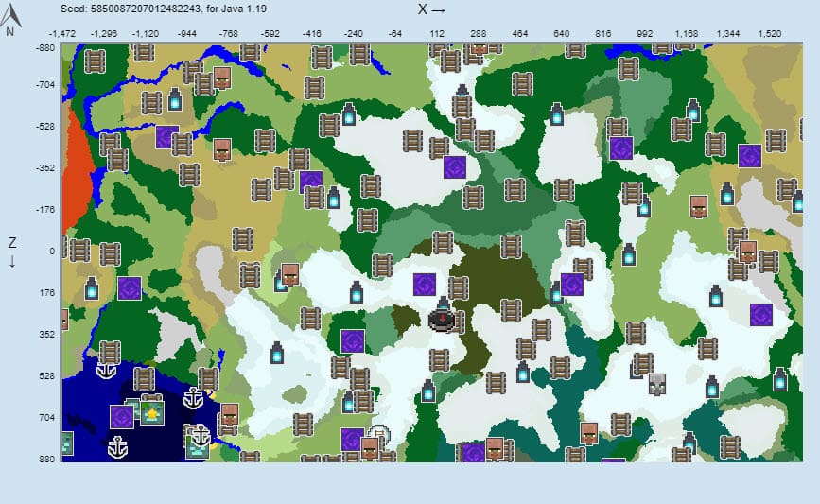The width and height of the screenshot is (820, 504).
Task: Select the ancient city lantern directly above spawn marker
Action: 444,304
